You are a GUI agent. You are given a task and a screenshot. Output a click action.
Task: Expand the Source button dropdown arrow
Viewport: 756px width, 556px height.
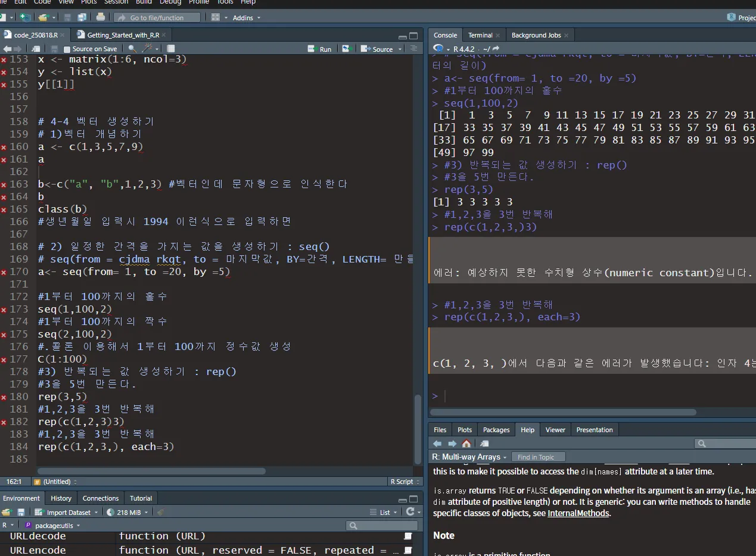pos(400,49)
